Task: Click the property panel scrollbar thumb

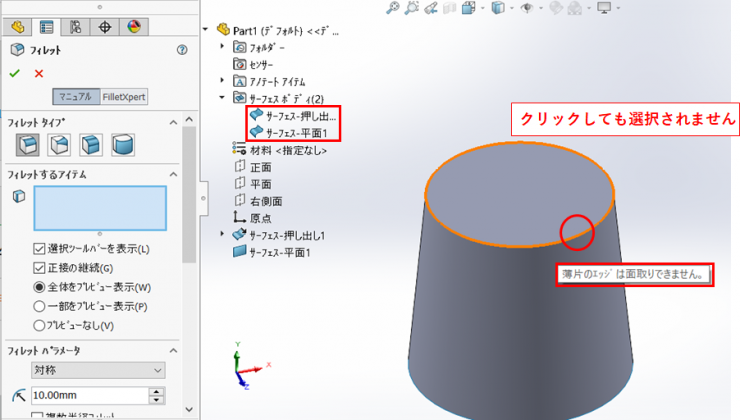Action: click(x=189, y=193)
